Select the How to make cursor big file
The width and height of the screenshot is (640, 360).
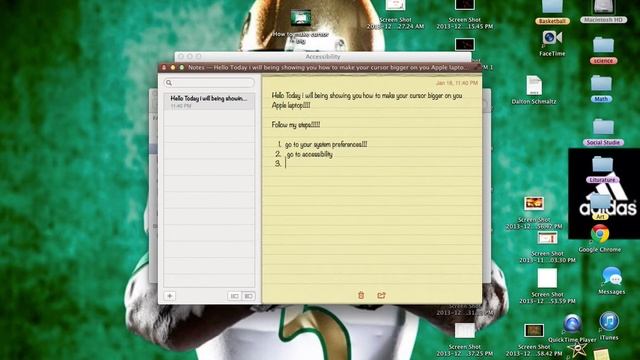tap(301, 26)
